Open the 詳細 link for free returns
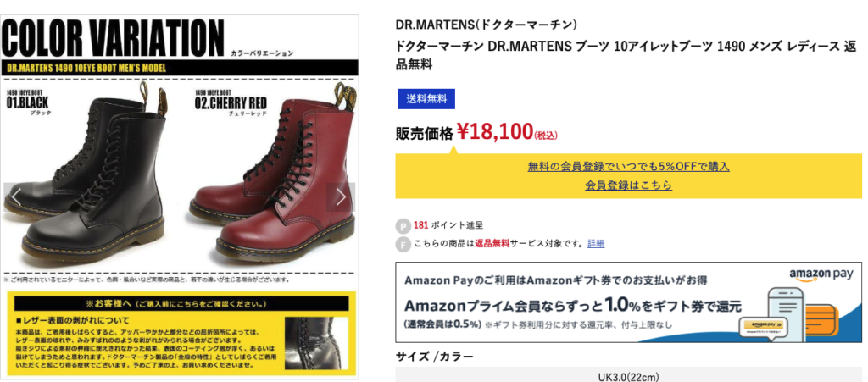Image resolution: width=868 pixels, height=382 pixels. coord(596,243)
